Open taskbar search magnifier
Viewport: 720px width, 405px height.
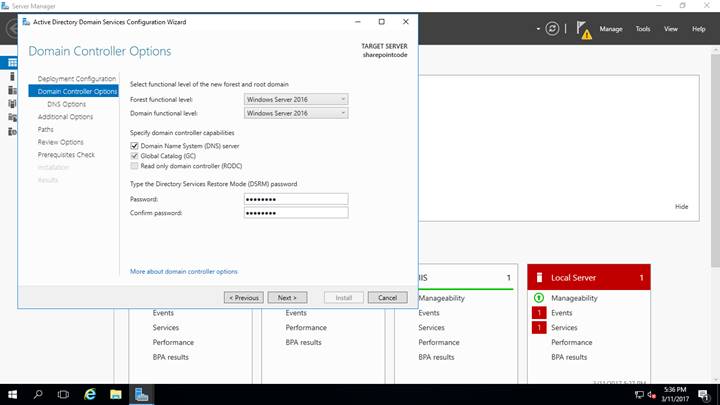point(38,394)
